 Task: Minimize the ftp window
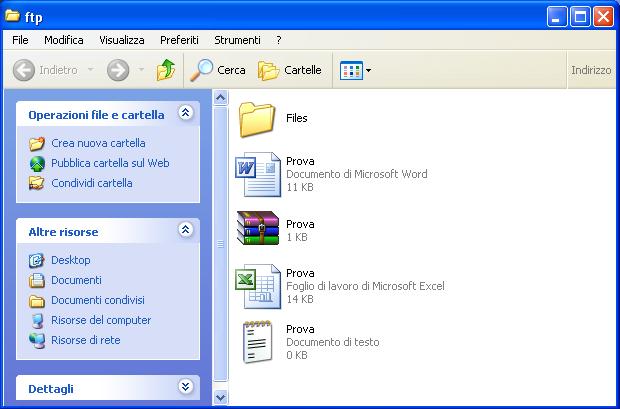557,17
